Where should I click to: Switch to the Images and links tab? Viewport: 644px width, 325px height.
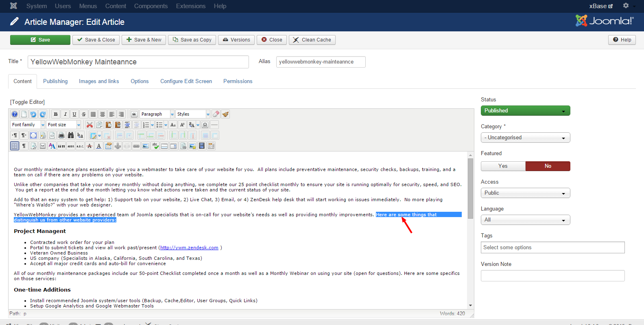(x=99, y=81)
